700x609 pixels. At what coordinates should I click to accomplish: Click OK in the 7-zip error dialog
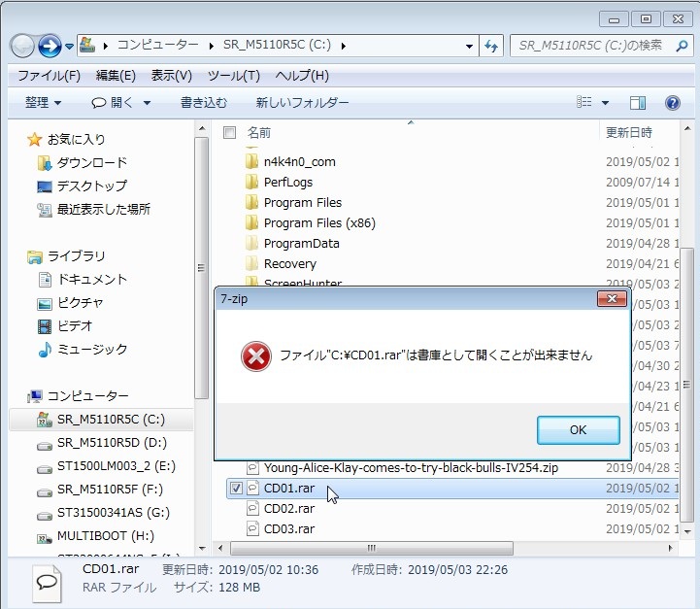[x=578, y=430]
